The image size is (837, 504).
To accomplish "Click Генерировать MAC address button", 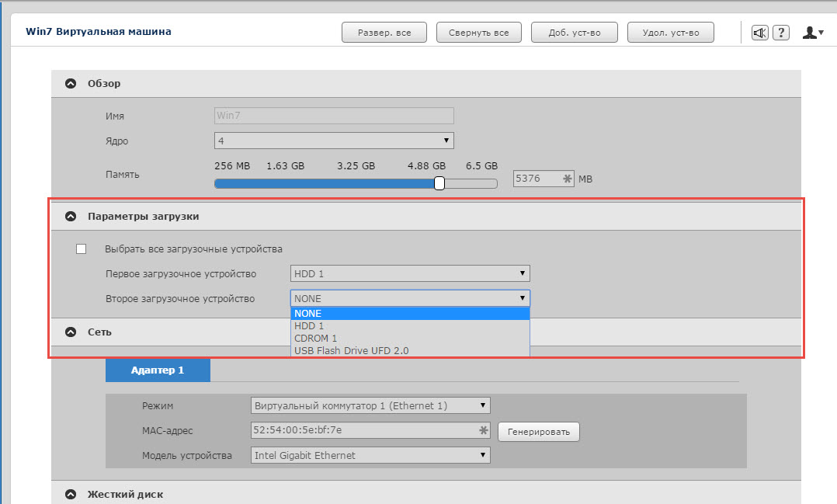I will [x=539, y=432].
